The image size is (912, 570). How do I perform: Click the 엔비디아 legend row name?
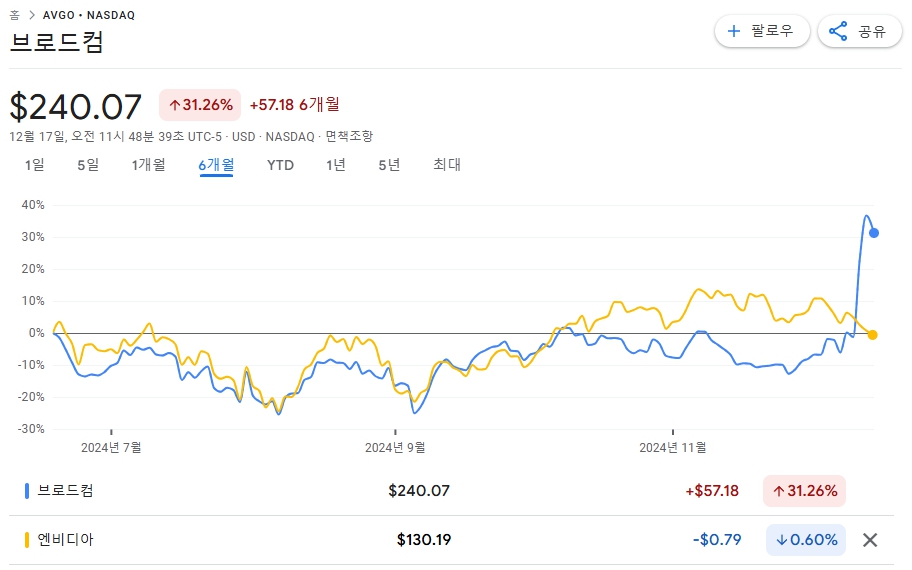[65, 540]
